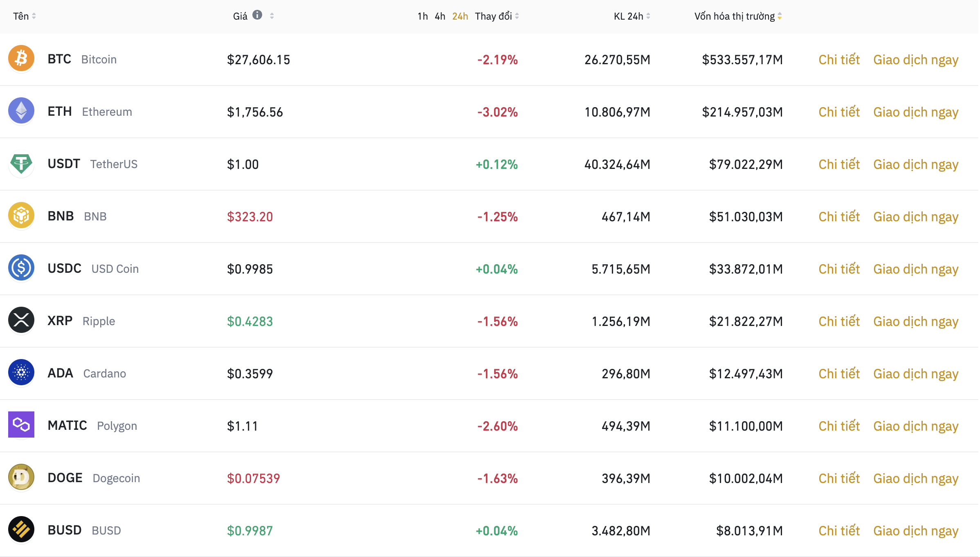
Task: Switch change period to 4h
Action: [440, 16]
